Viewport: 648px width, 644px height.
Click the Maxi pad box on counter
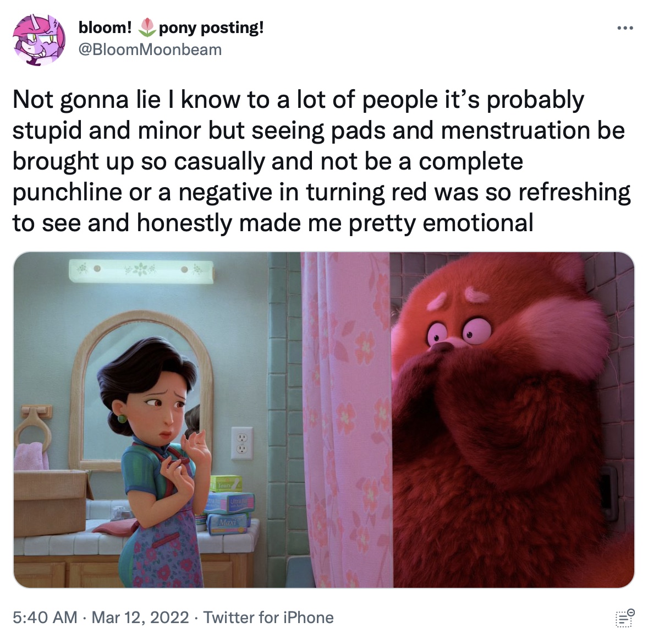pyautogui.click(x=228, y=523)
